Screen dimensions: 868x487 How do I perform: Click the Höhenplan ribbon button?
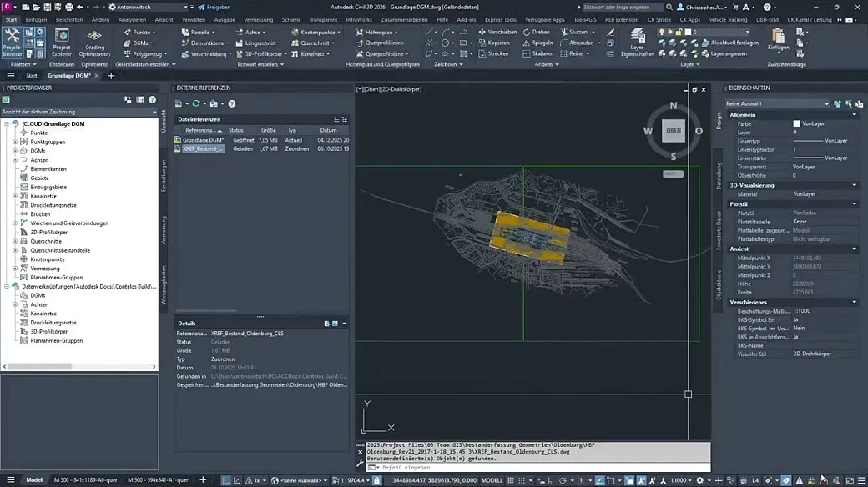(x=376, y=32)
